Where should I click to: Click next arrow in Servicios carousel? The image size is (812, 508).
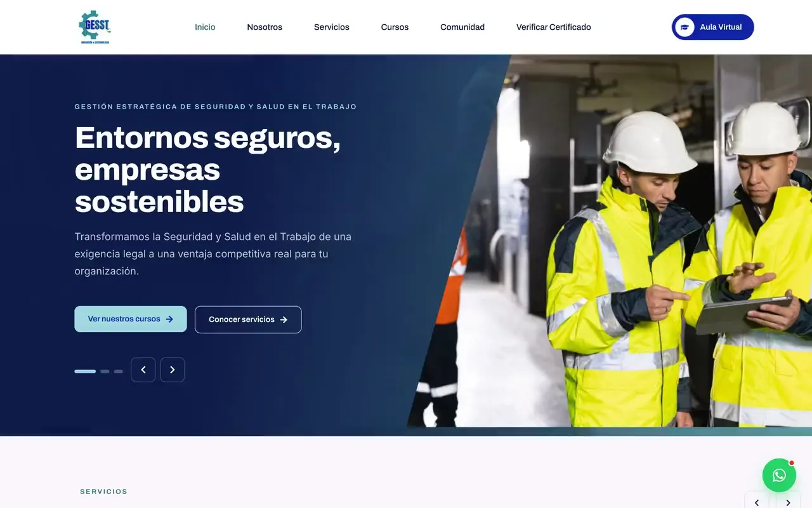click(x=788, y=502)
